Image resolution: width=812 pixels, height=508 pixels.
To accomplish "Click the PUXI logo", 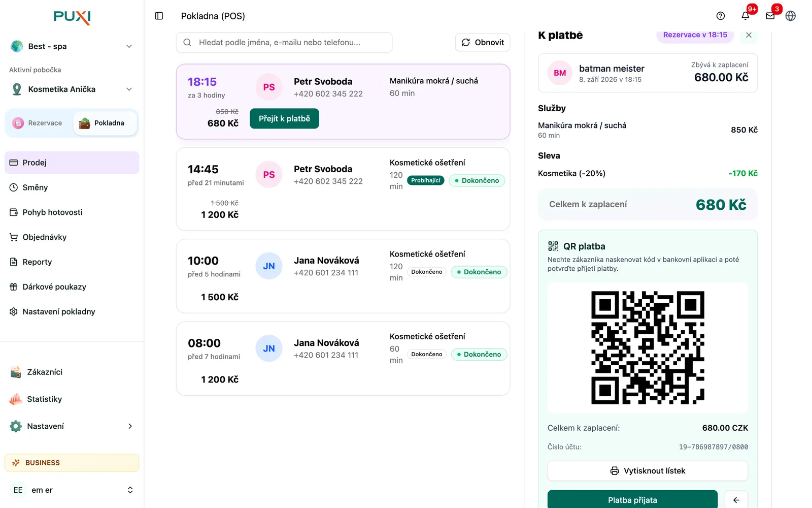I will (72, 17).
